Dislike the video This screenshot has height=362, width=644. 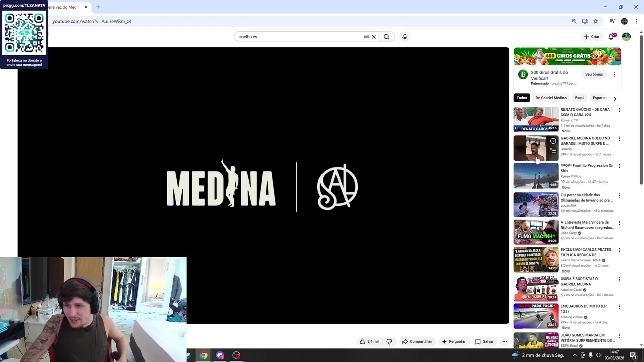click(x=389, y=342)
